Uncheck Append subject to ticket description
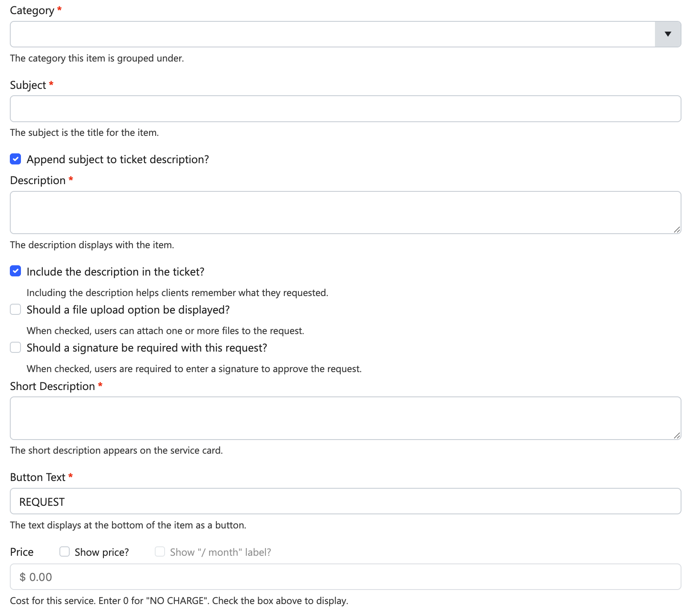The height and width of the screenshot is (616, 696). pyautogui.click(x=15, y=159)
